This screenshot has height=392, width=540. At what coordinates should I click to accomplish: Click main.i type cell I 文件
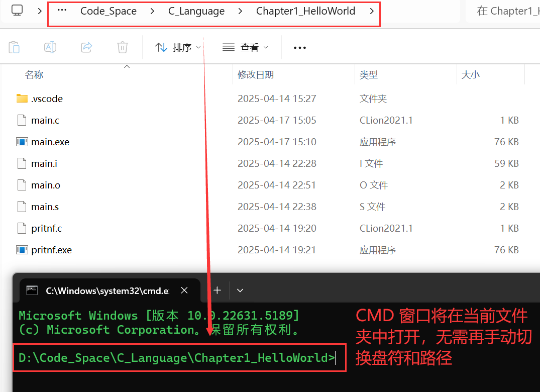[371, 163]
